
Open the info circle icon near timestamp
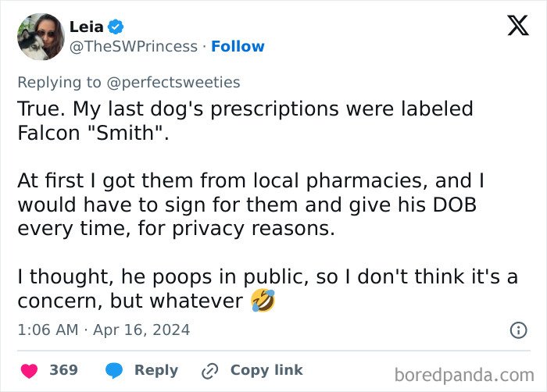pos(518,330)
